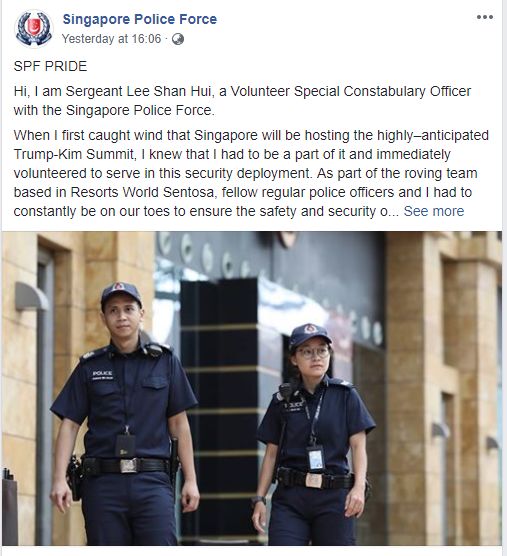Open the 'Yesterday at 16:06' timestamp link
The image size is (507, 556).
point(111,39)
